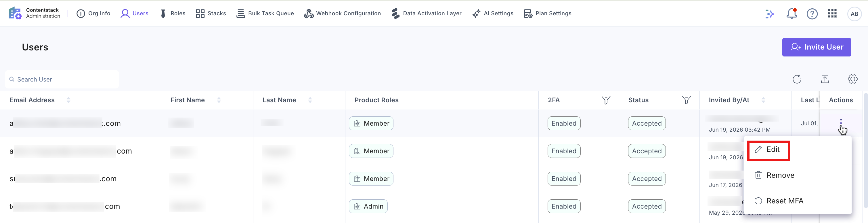Click the export users icon
Image resolution: width=868 pixels, height=223 pixels.
pyautogui.click(x=825, y=79)
